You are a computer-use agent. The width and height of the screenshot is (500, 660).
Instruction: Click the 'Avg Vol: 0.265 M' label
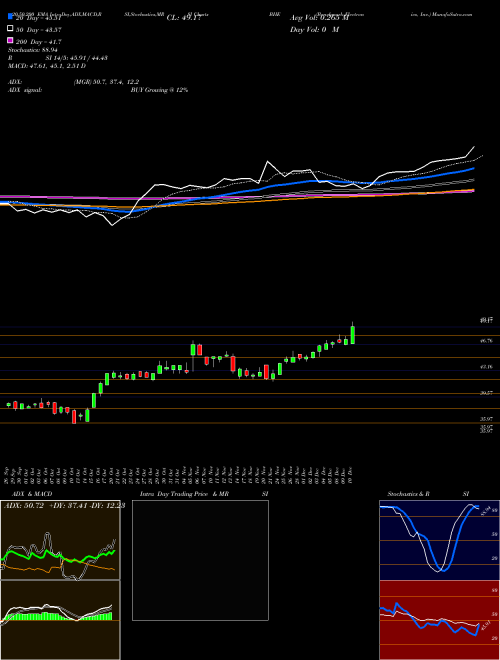319,18
